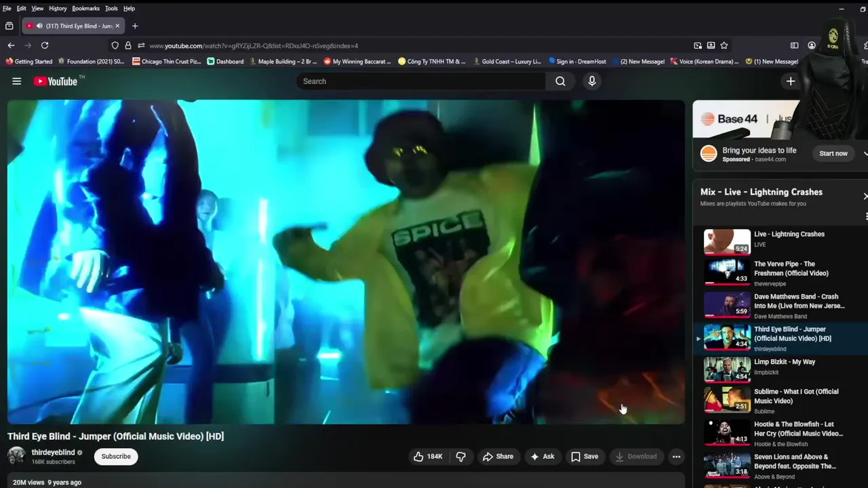Open the File menu
The height and width of the screenshot is (488, 868).
coord(7,8)
